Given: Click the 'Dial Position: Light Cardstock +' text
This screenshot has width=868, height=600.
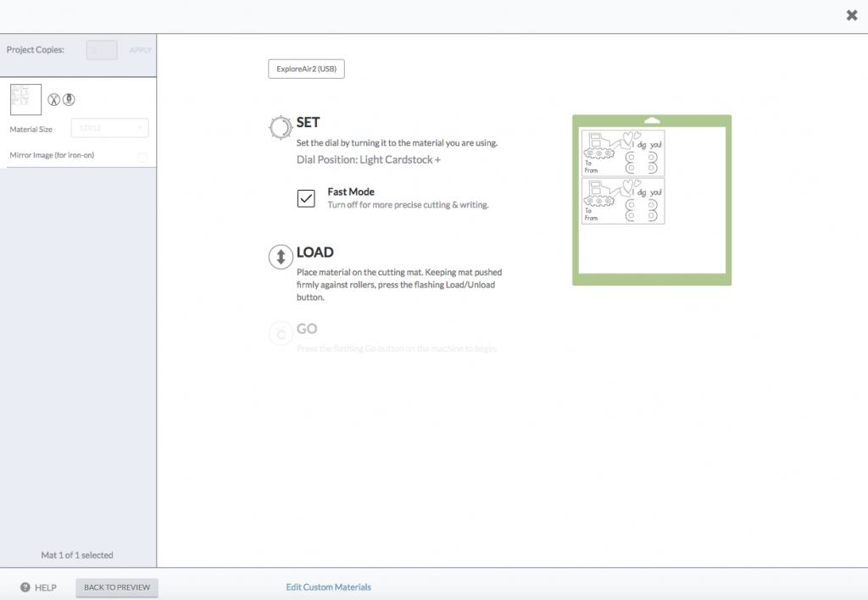Looking at the screenshot, I should click(x=369, y=160).
